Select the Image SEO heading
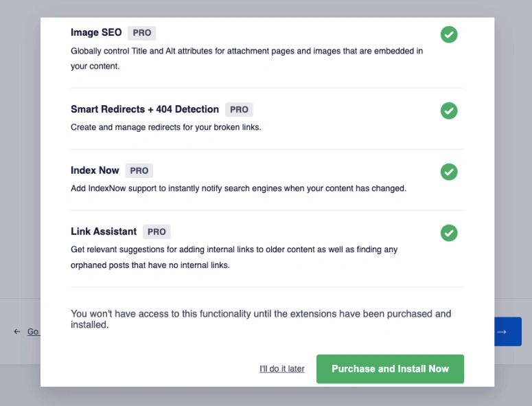This screenshot has width=532, height=406. (96, 33)
